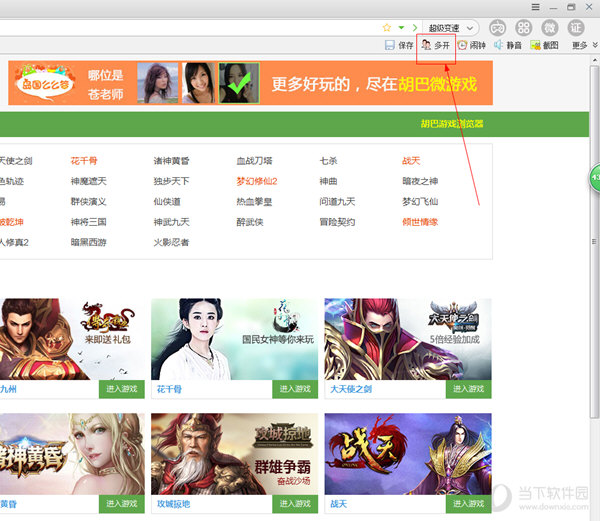Open the 超级变速 speed dropdown
This screenshot has width=600, height=521.
pos(451,28)
